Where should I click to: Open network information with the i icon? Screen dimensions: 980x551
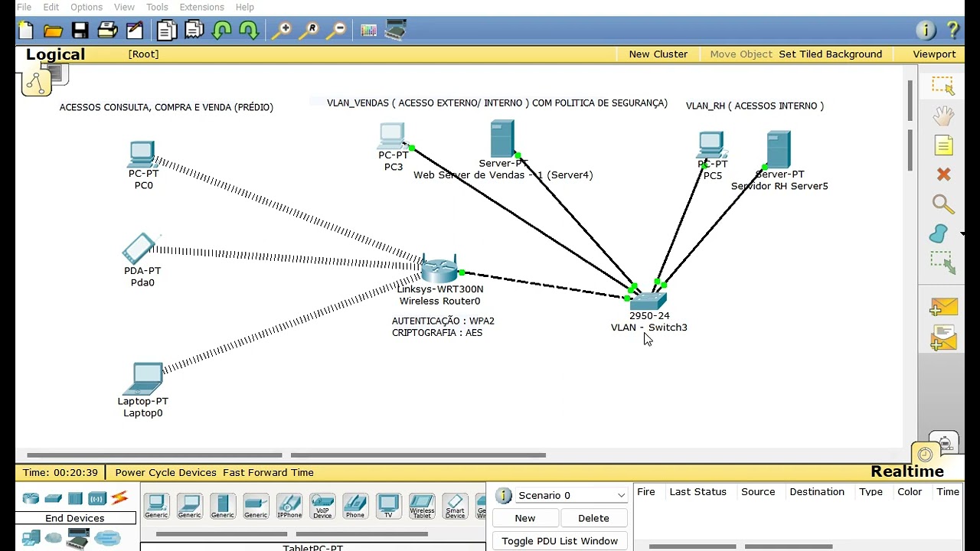[x=926, y=31]
